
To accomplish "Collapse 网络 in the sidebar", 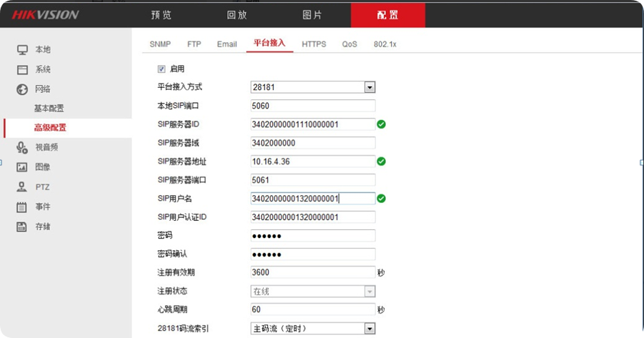I will 43,89.
